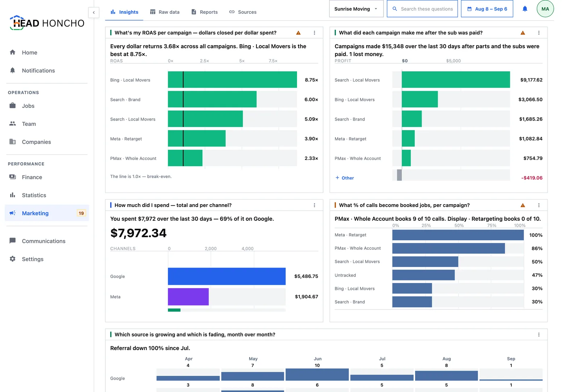Click the PMax · Whole Account 86% bar
The width and height of the screenshot is (565, 392).
coord(449,248)
